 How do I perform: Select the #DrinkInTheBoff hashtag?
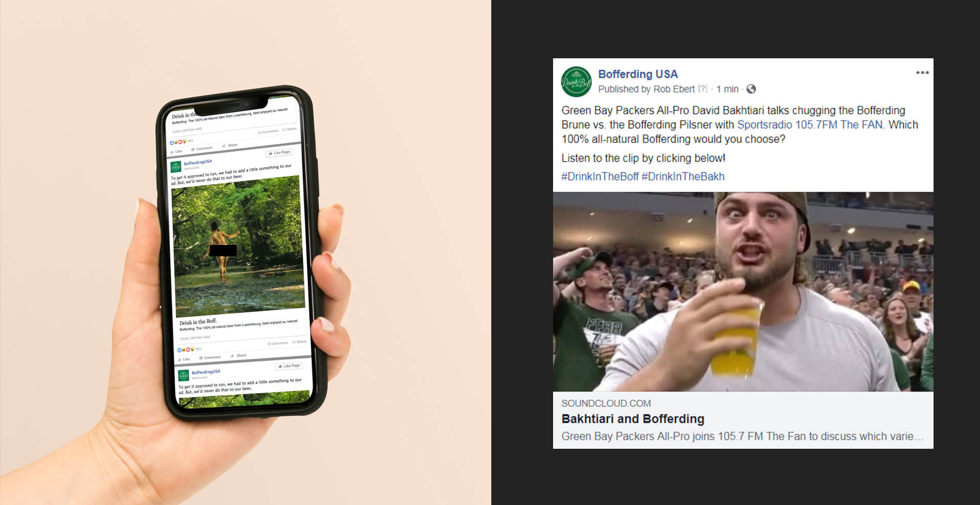pos(600,176)
